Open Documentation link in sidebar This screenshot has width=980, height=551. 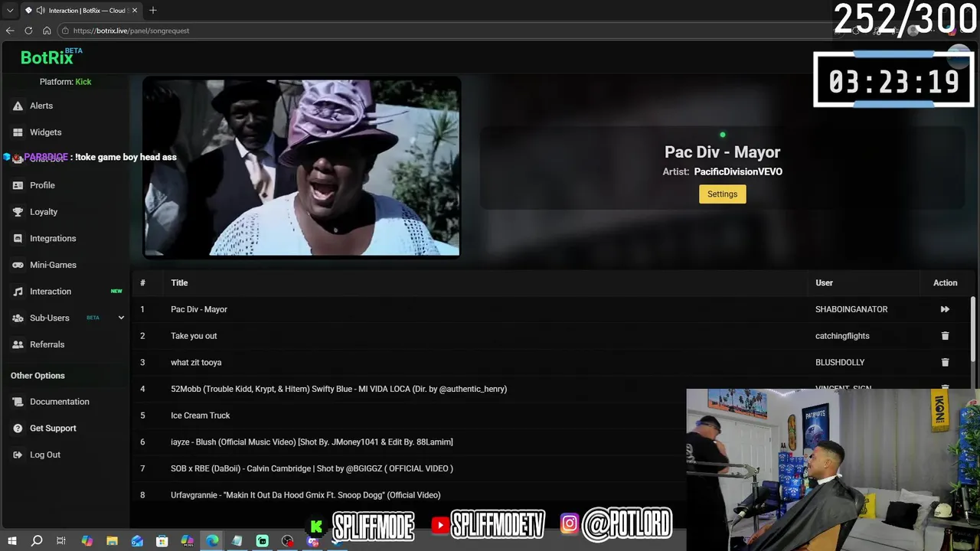point(60,402)
